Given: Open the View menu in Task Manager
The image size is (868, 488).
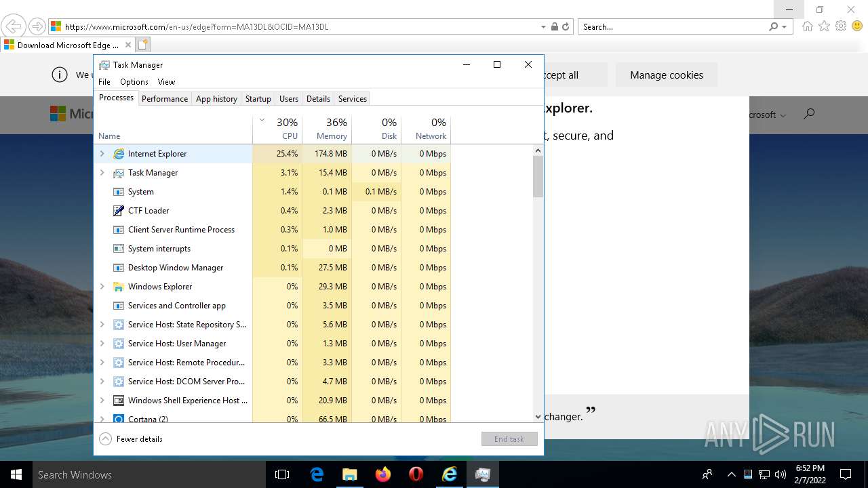Looking at the screenshot, I should tap(166, 82).
